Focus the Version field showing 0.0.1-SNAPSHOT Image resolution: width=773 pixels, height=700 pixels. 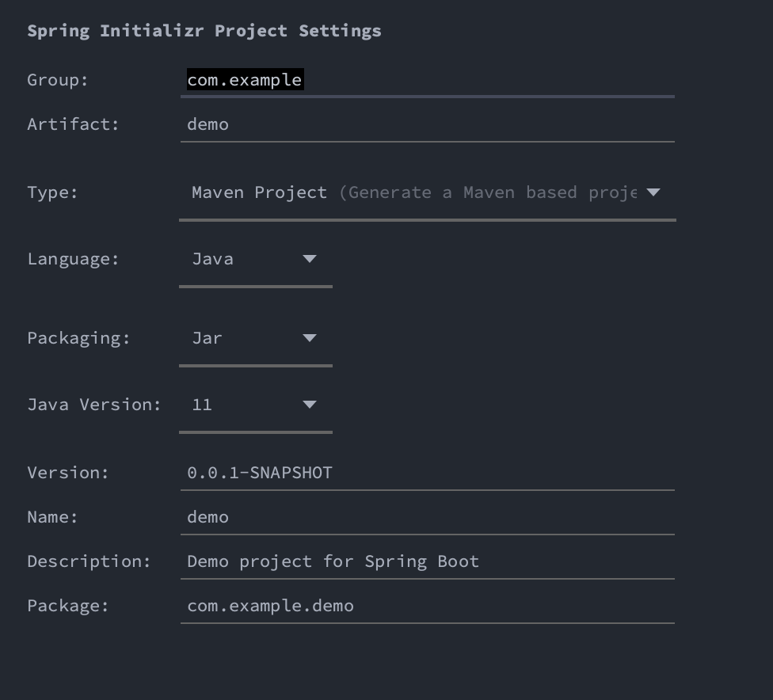click(428, 474)
